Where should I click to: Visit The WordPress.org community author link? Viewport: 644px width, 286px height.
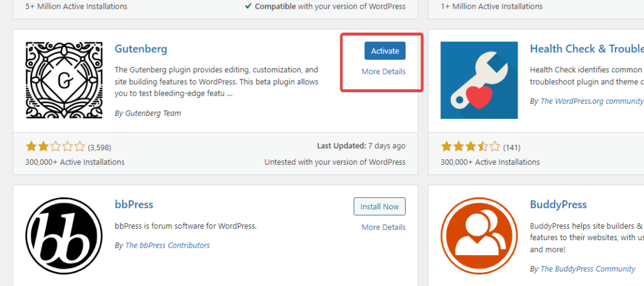pos(592,101)
